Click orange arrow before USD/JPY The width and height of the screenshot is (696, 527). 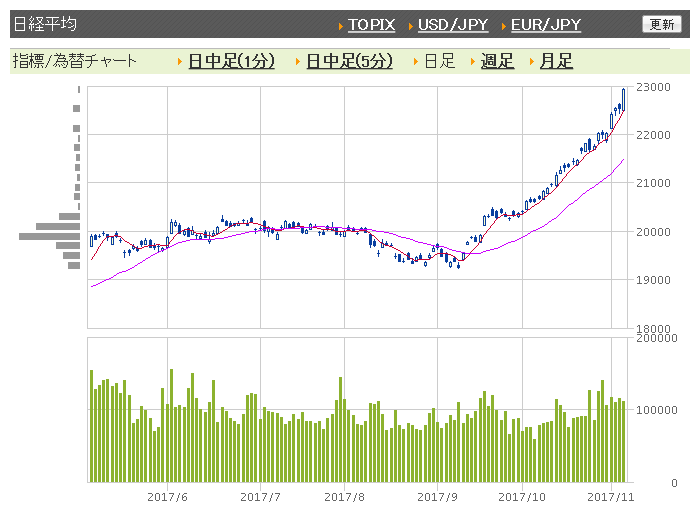(411, 26)
